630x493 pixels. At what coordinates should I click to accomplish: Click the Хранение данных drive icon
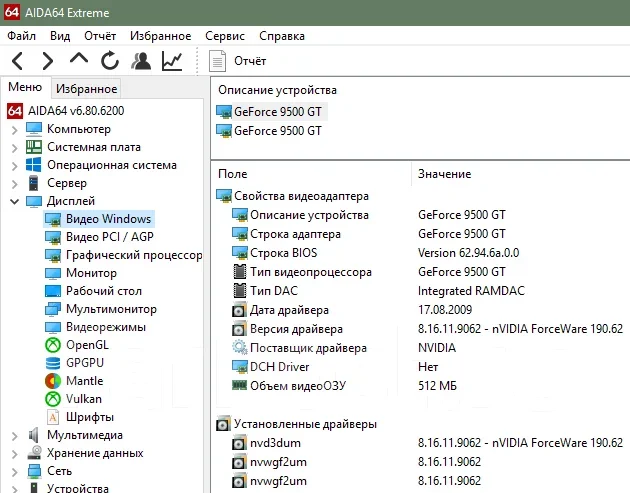click(x=34, y=453)
